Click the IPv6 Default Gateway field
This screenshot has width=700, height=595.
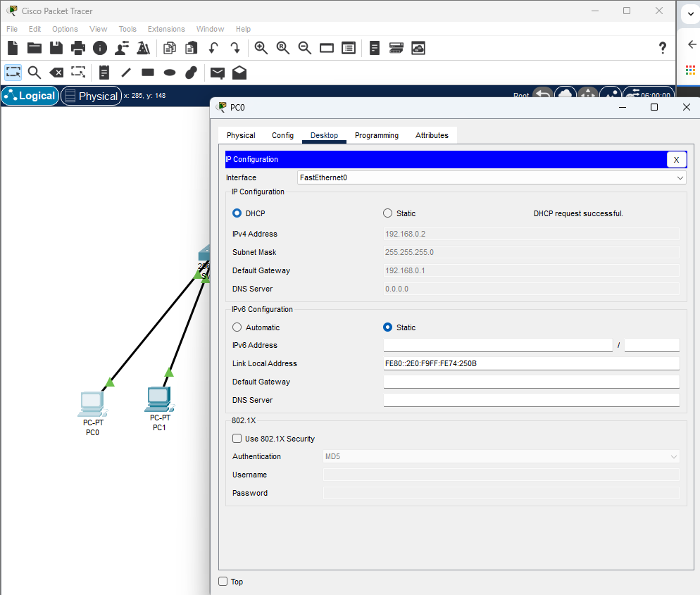pyautogui.click(x=531, y=382)
